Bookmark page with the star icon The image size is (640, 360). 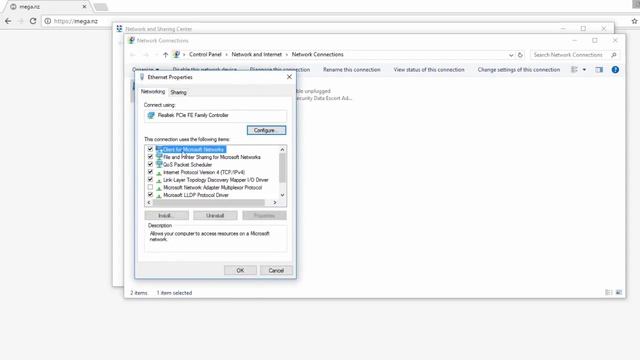pyautogui.click(x=634, y=21)
